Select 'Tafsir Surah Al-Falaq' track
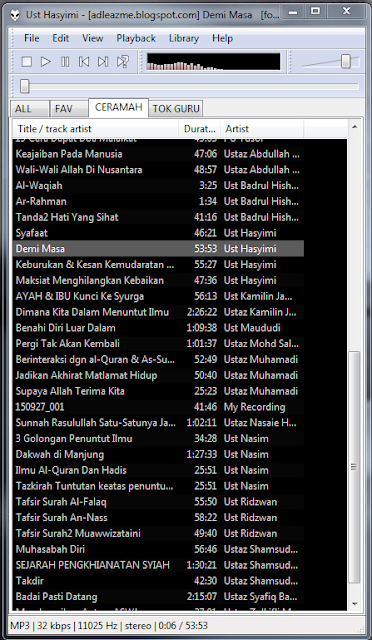 [158, 502]
